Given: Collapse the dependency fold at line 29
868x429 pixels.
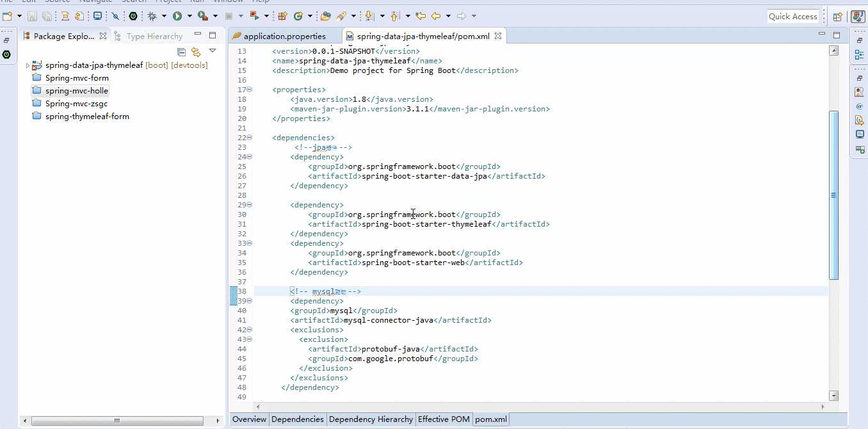Looking at the screenshot, I should coord(250,205).
